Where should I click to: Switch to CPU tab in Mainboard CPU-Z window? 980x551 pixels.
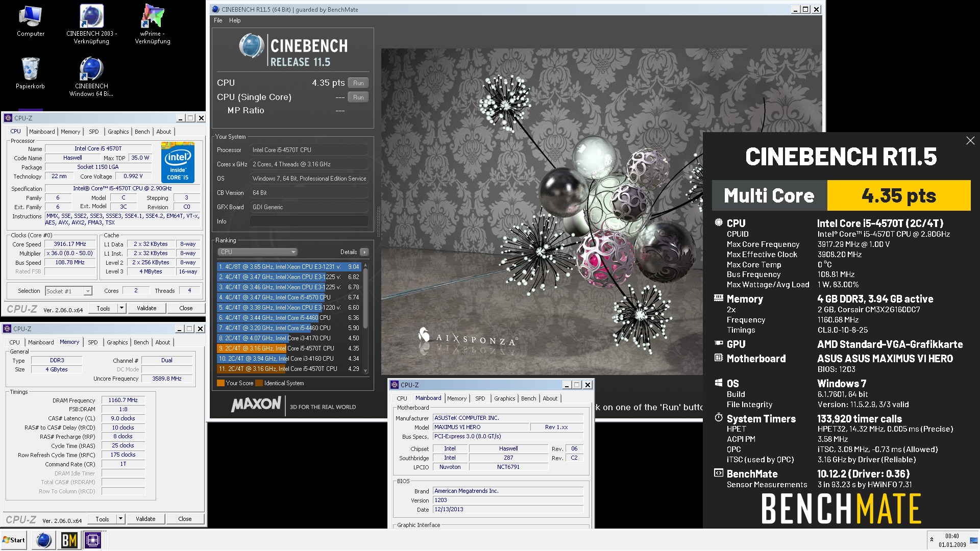pyautogui.click(x=402, y=398)
